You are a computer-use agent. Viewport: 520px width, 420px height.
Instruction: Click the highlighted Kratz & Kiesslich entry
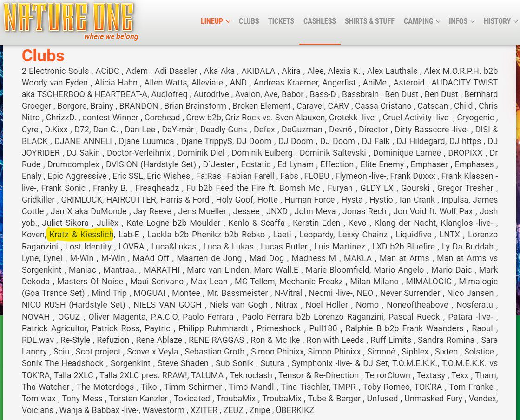81,235
